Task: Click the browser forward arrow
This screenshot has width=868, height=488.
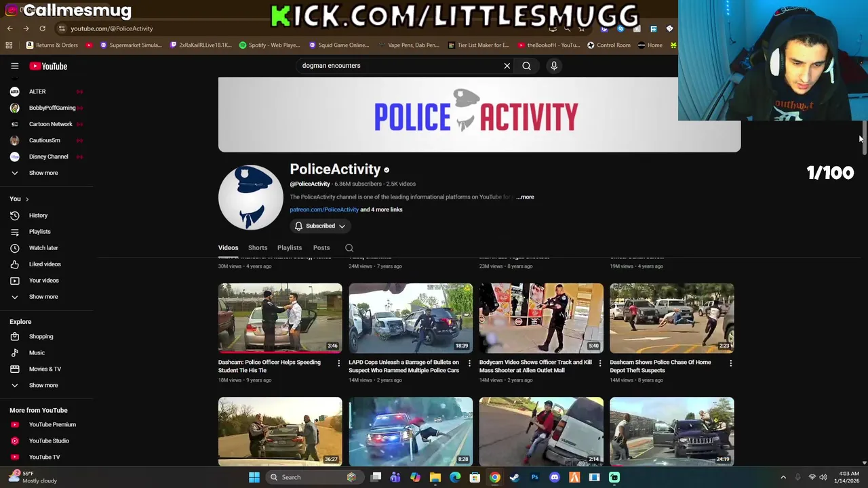Action: 26,28
